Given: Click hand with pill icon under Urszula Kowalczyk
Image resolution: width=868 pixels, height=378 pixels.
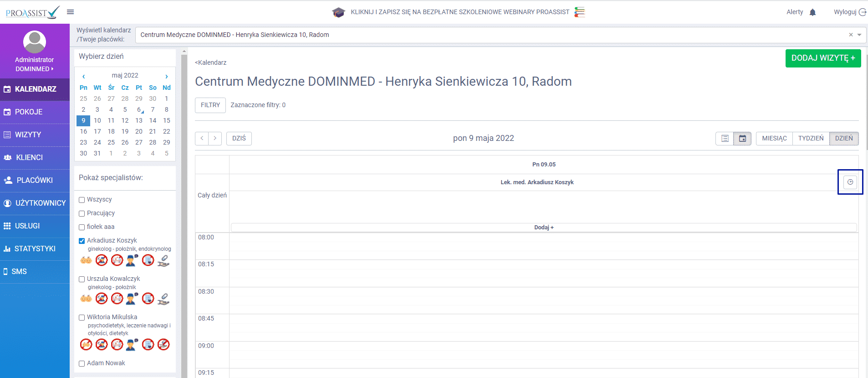Looking at the screenshot, I should [163, 299].
